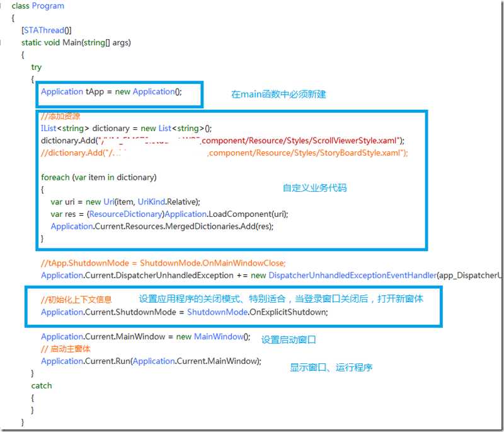The height and width of the screenshot is (432, 504).
Task: Click the "Application.Current.Run(Application.Current.MainWindow);" line
Action: coord(151,361)
